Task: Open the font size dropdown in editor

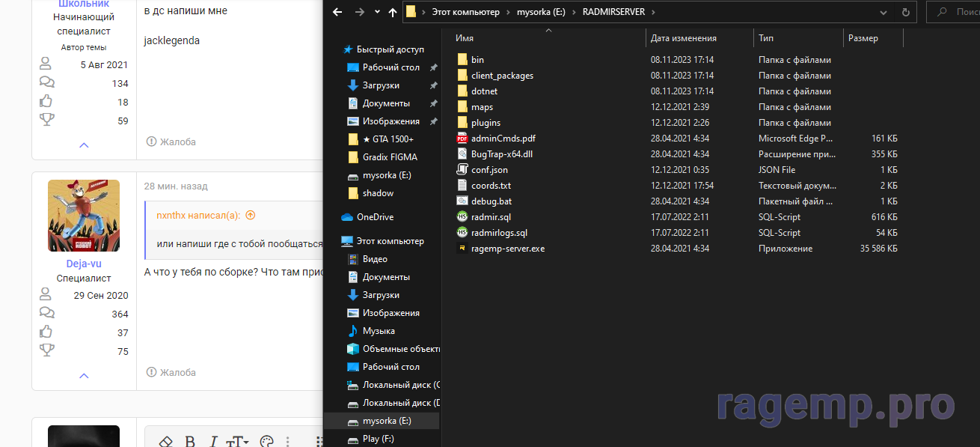Action: pyautogui.click(x=239, y=441)
